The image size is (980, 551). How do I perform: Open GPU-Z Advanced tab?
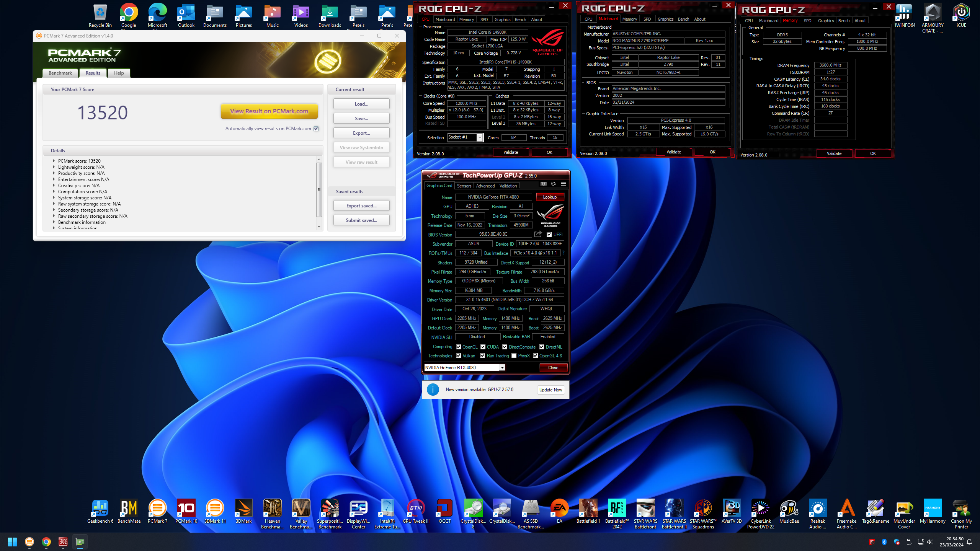[x=485, y=186]
